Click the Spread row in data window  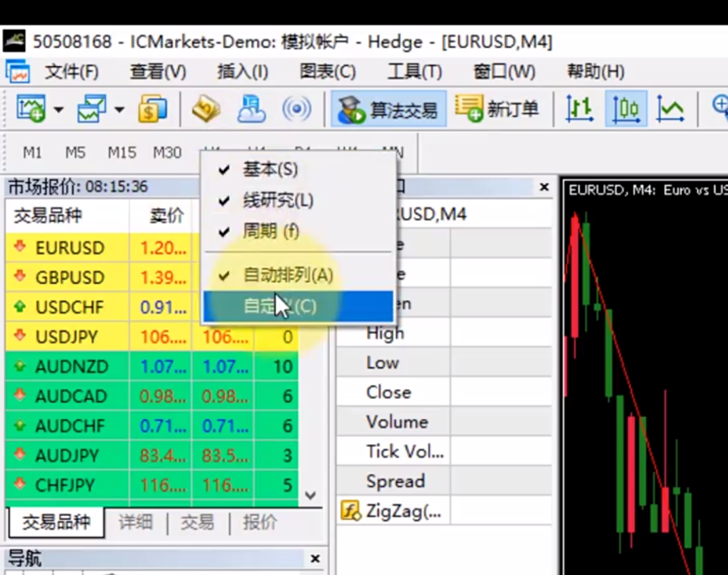(444, 481)
